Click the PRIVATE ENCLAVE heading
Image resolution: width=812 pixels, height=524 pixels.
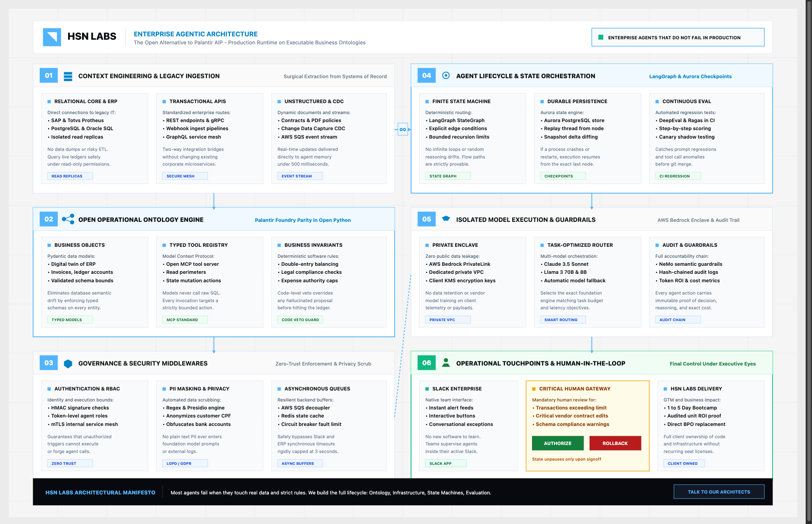click(x=455, y=245)
